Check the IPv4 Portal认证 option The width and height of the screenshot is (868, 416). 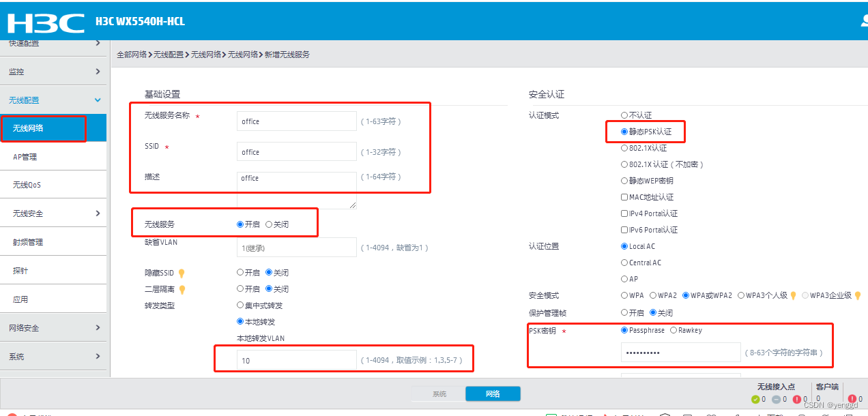click(624, 213)
